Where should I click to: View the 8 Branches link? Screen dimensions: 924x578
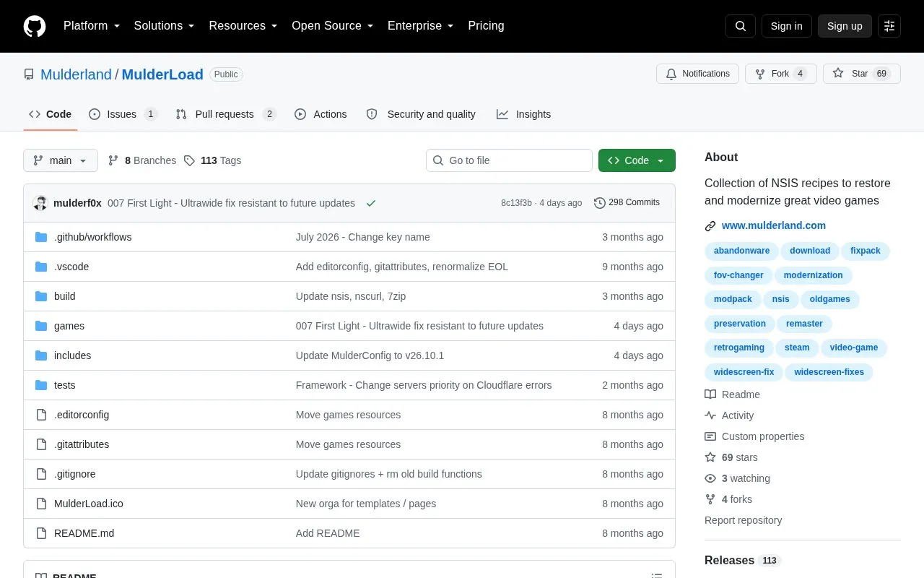142,160
